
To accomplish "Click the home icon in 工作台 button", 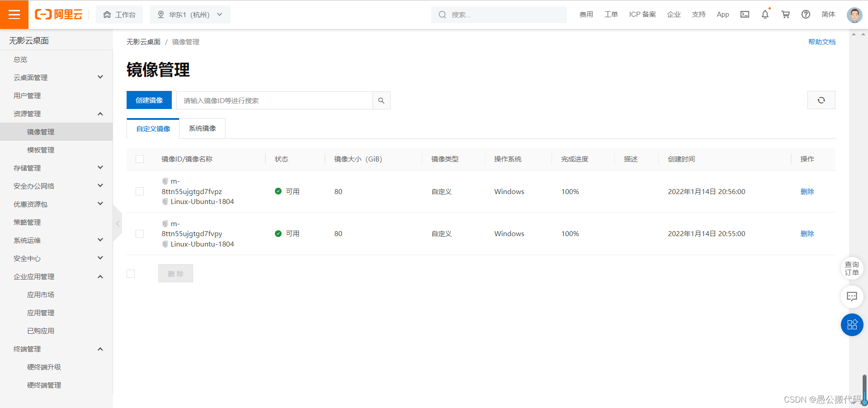I will 107,14.
